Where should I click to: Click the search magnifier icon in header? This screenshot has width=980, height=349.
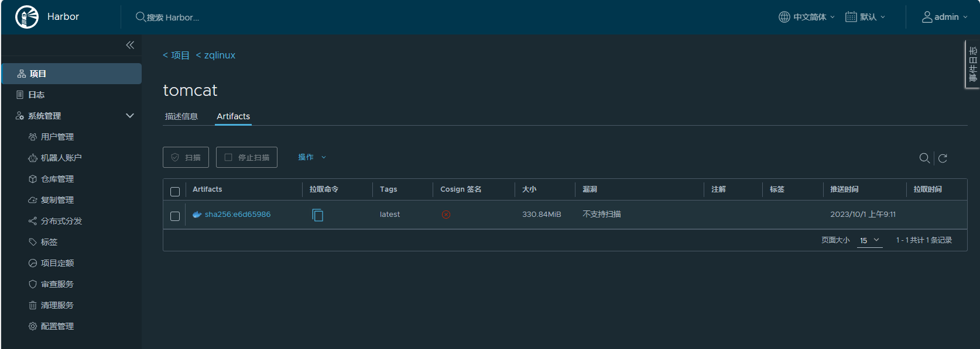pyautogui.click(x=141, y=17)
